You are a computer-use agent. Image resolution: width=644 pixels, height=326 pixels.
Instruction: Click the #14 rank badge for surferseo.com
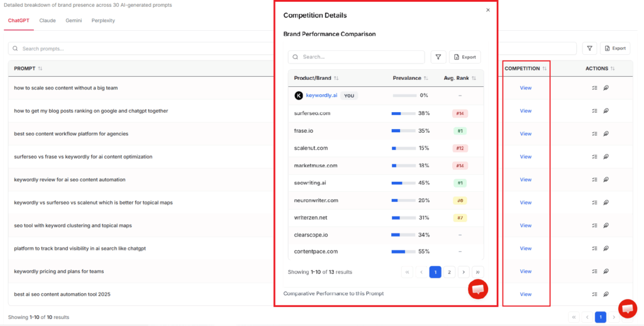click(460, 113)
